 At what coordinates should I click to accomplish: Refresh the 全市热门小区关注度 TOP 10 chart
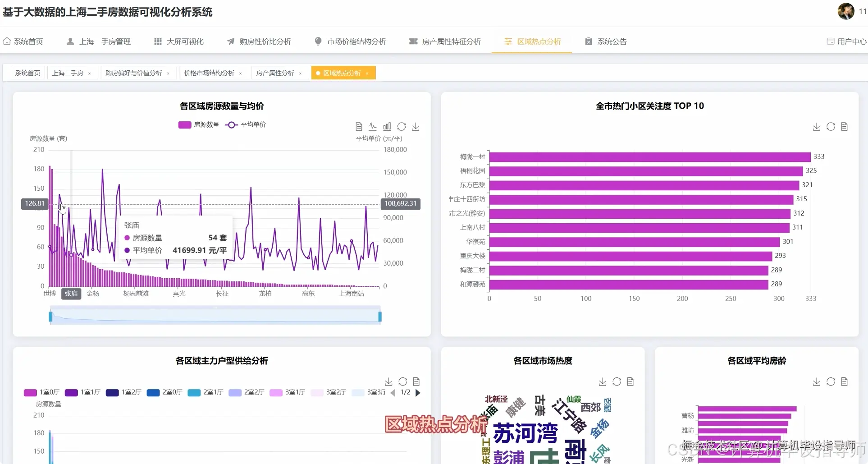pos(831,127)
